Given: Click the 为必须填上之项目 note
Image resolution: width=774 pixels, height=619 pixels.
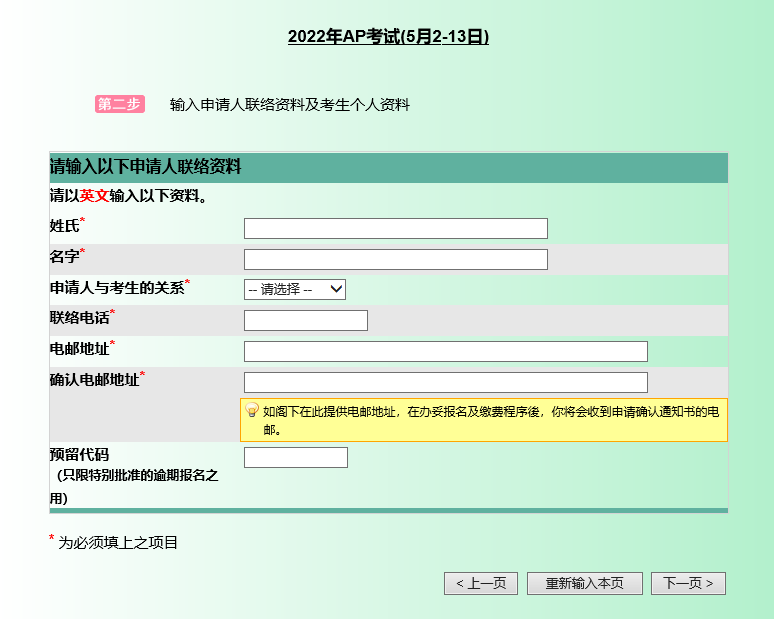Looking at the screenshot, I should pos(117,542).
